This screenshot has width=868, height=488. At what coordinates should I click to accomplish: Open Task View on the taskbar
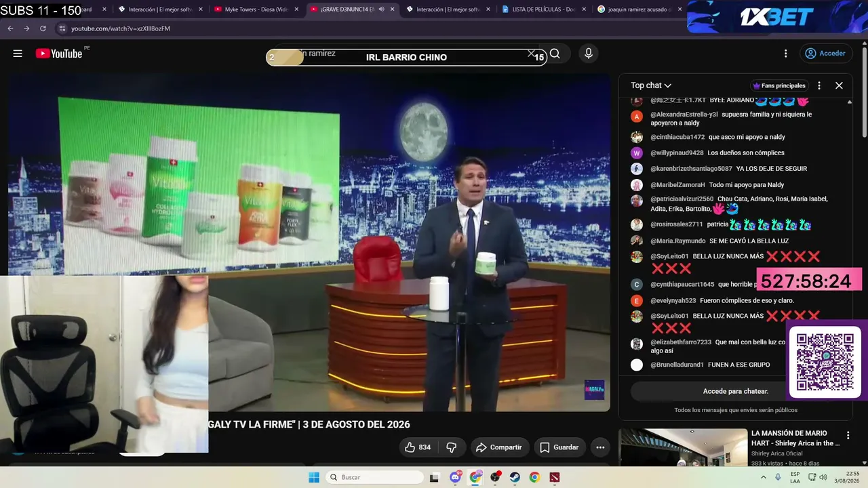pyautogui.click(x=435, y=477)
